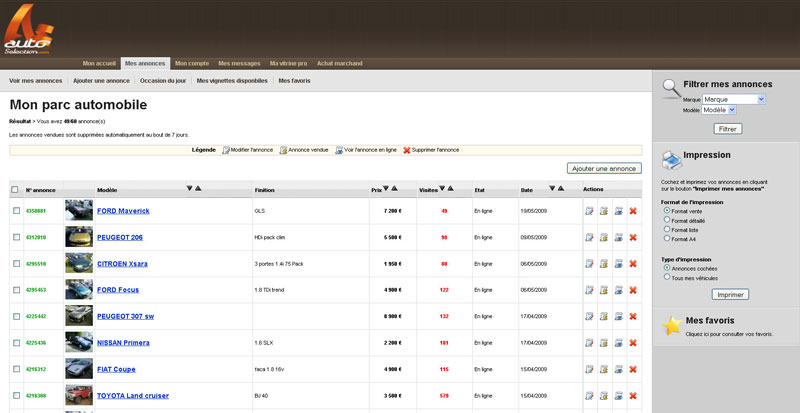The image size is (800, 413).
Task: Delete the PEUGEOT 206 listing
Action: 633,237
